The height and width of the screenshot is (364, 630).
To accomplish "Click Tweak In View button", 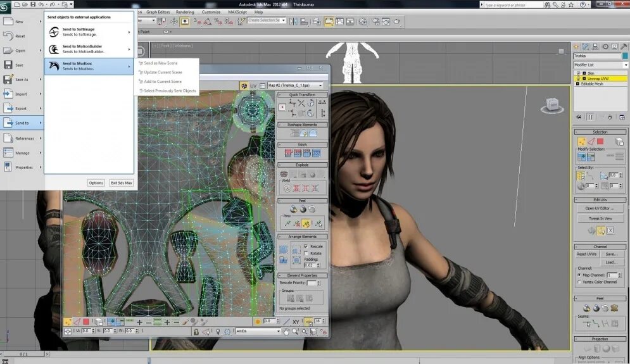I will click(600, 218).
